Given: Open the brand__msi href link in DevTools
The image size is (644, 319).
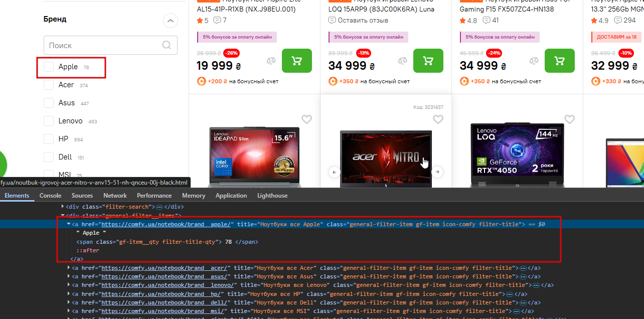Looking at the screenshot, I should coord(163,311).
